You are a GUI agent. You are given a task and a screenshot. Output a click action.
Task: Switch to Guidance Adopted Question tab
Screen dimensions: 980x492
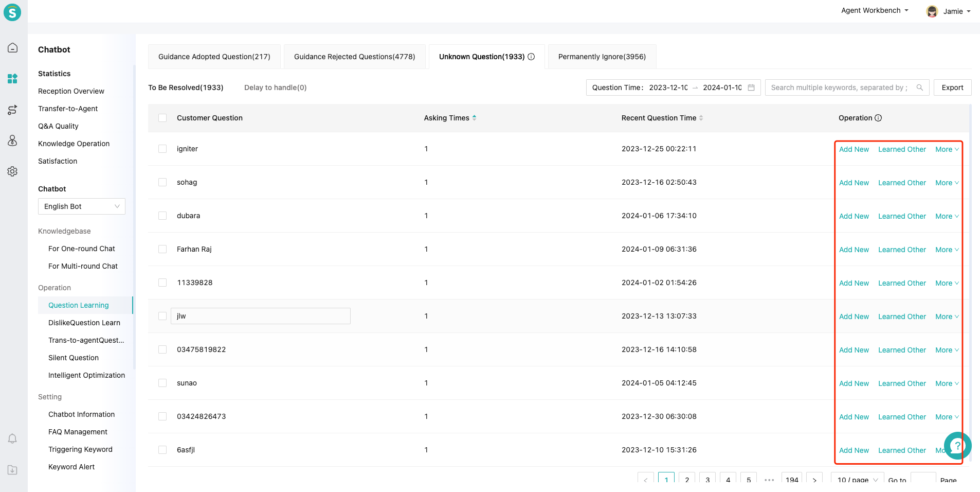[214, 57]
